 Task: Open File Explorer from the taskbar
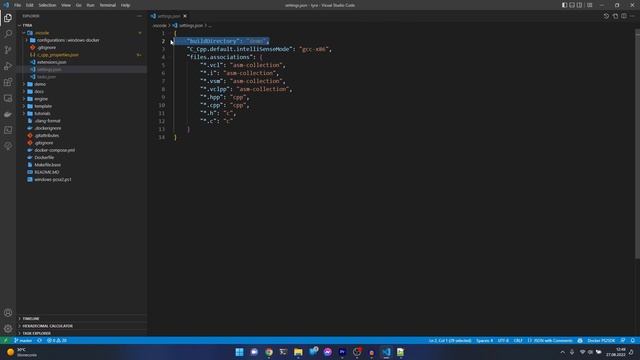coord(298,352)
